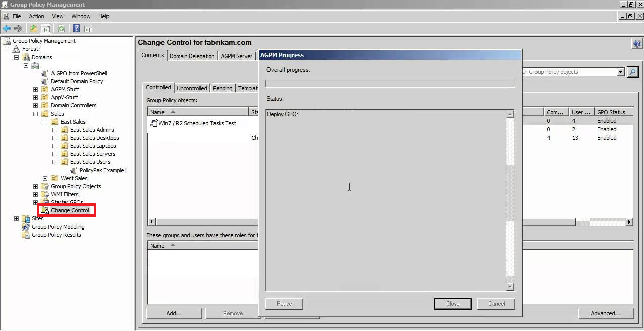Switch to the Domain Delegation tab
Screen dimensions: 644x331
click(192, 56)
